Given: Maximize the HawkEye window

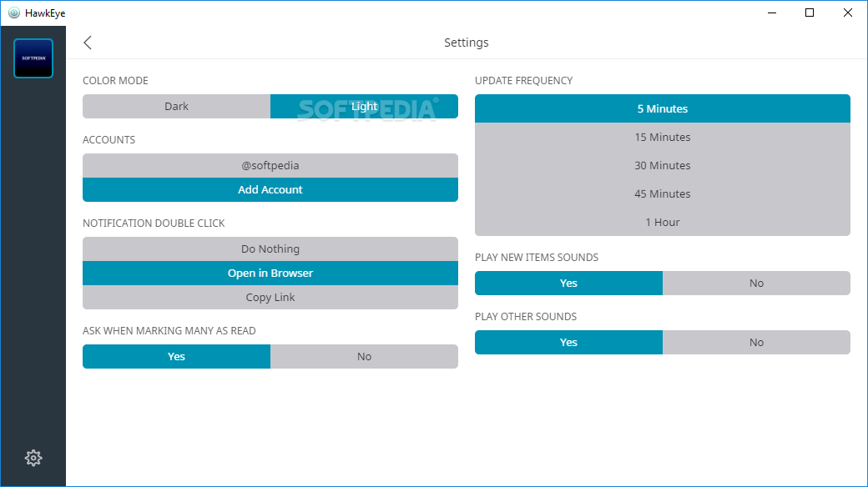Looking at the screenshot, I should (x=810, y=13).
